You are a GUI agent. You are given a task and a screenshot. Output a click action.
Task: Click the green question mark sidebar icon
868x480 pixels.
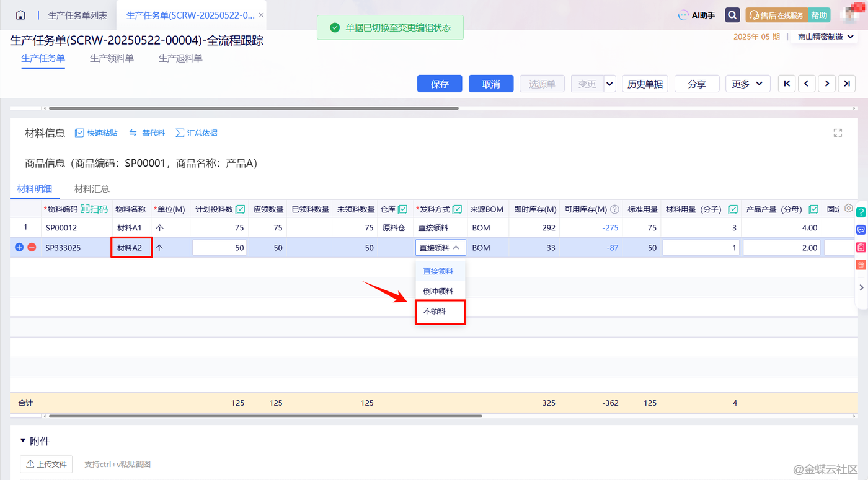pyautogui.click(x=861, y=212)
